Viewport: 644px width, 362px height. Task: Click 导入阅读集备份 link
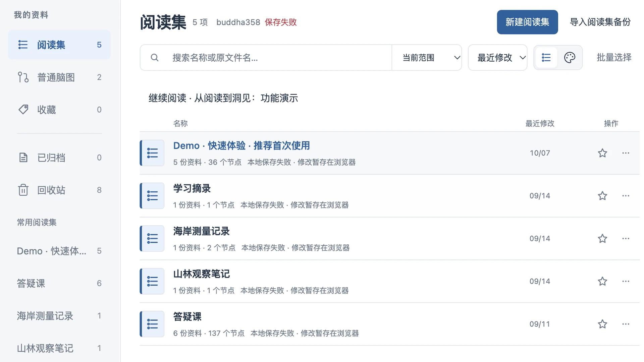pos(600,22)
